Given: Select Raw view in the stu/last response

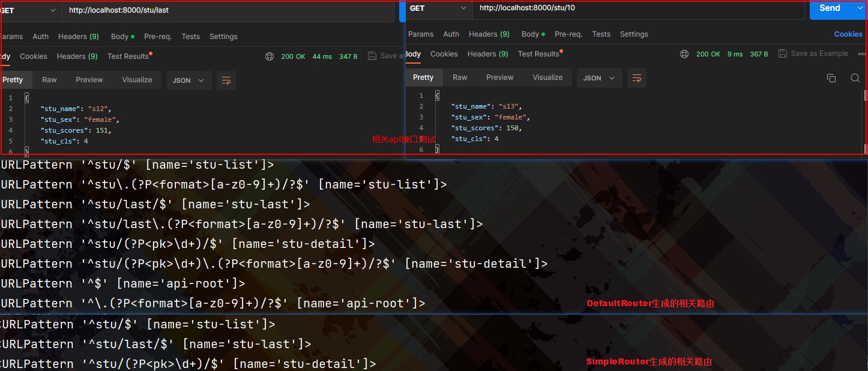Looking at the screenshot, I should tap(49, 80).
